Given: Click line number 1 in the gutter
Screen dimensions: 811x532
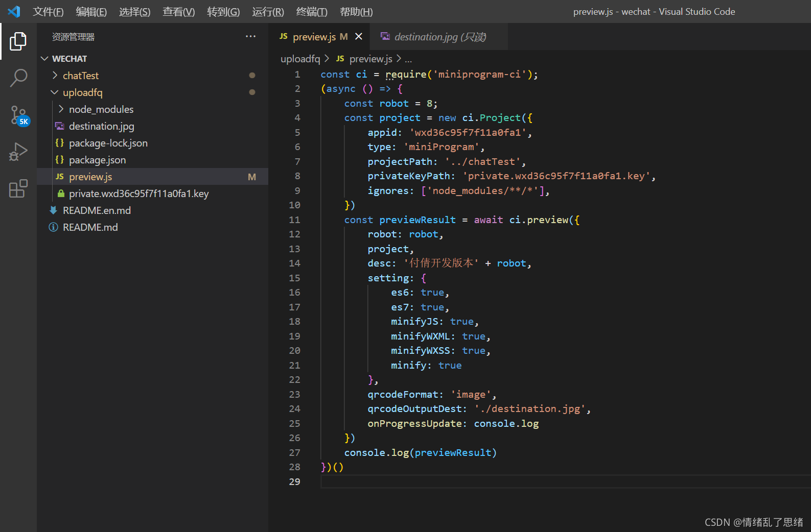Looking at the screenshot, I should (297, 75).
